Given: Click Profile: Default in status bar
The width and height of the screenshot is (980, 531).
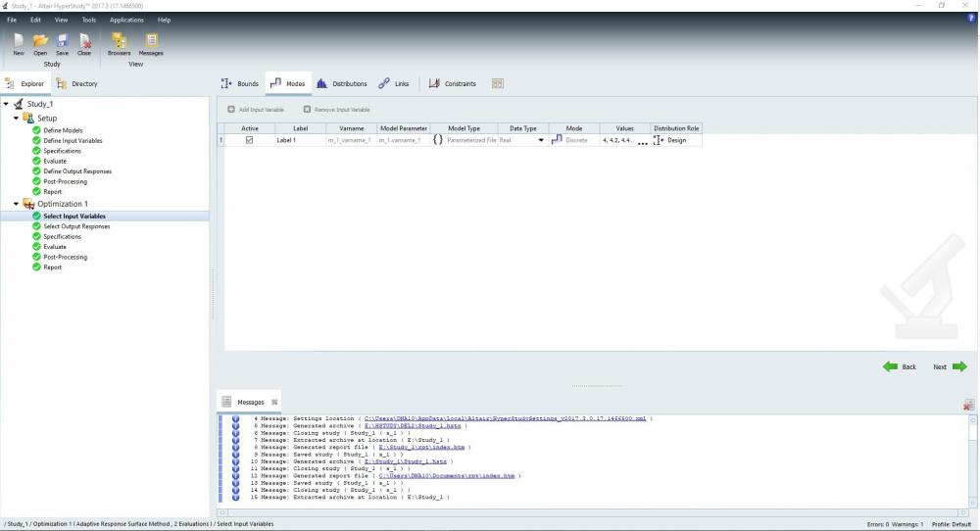Looking at the screenshot, I should point(952,524).
